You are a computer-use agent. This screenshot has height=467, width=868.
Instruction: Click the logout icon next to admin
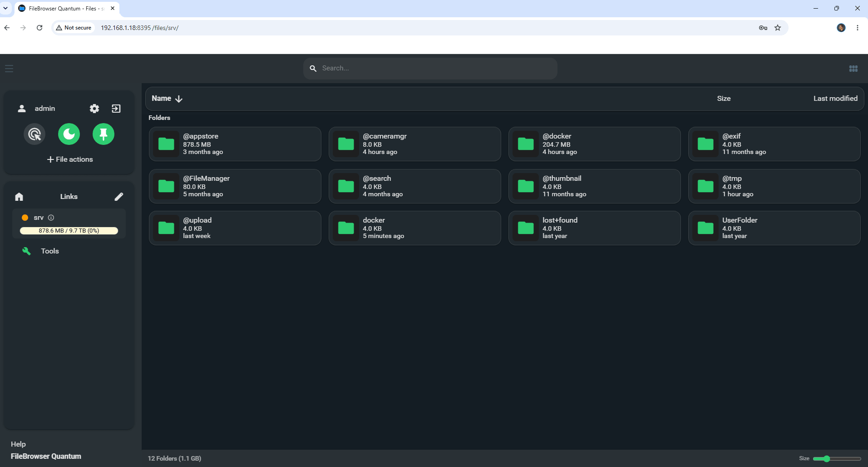116,109
